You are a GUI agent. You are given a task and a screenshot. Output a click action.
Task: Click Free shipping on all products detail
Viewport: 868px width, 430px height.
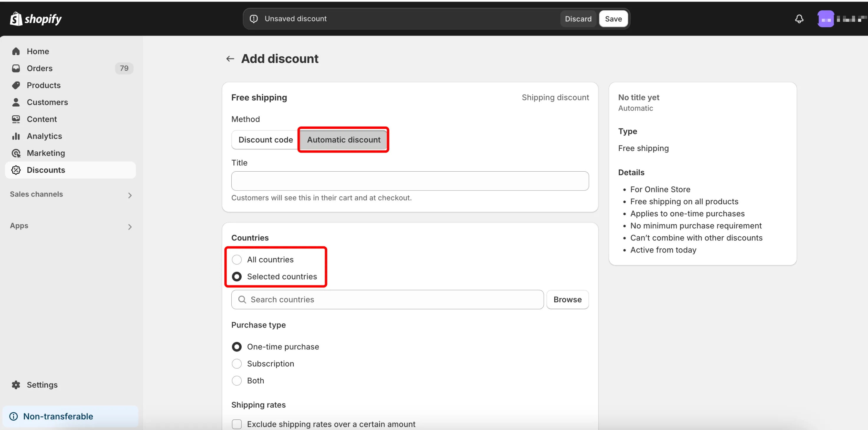(684, 202)
